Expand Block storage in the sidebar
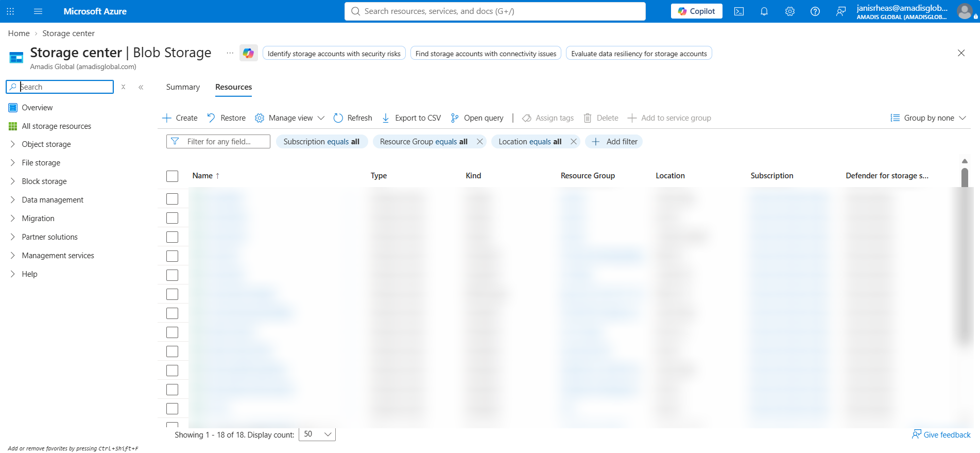The image size is (980, 453). pos(13,181)
